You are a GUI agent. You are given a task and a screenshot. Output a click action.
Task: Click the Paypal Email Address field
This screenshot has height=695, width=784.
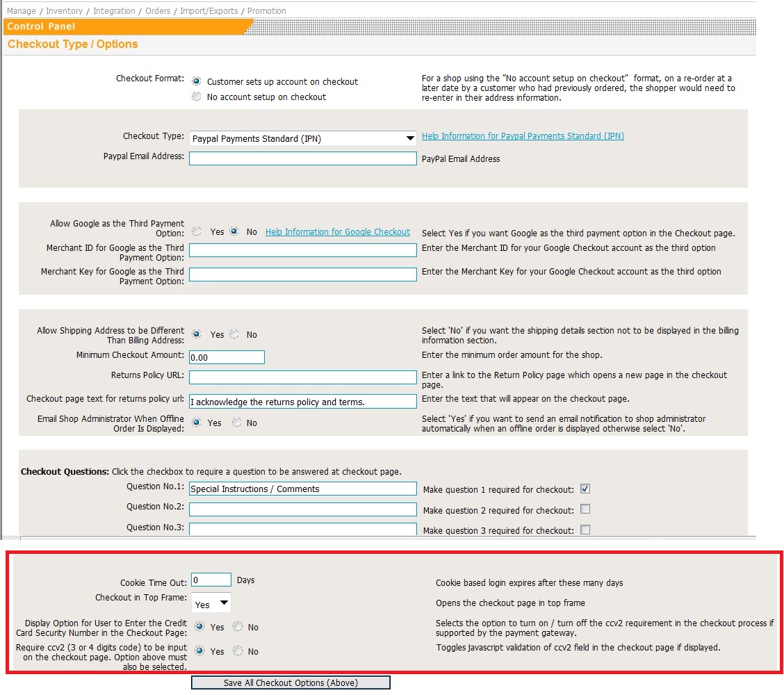click(x=303, y=158)
